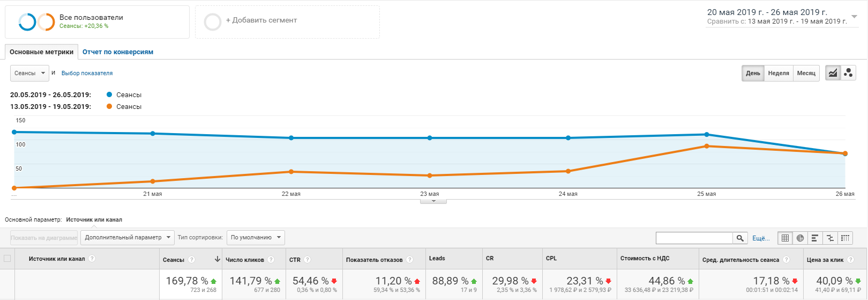The image size is (868, 300).
Task: Toggle chart interval to Месяц
Action: pos(806,73)
